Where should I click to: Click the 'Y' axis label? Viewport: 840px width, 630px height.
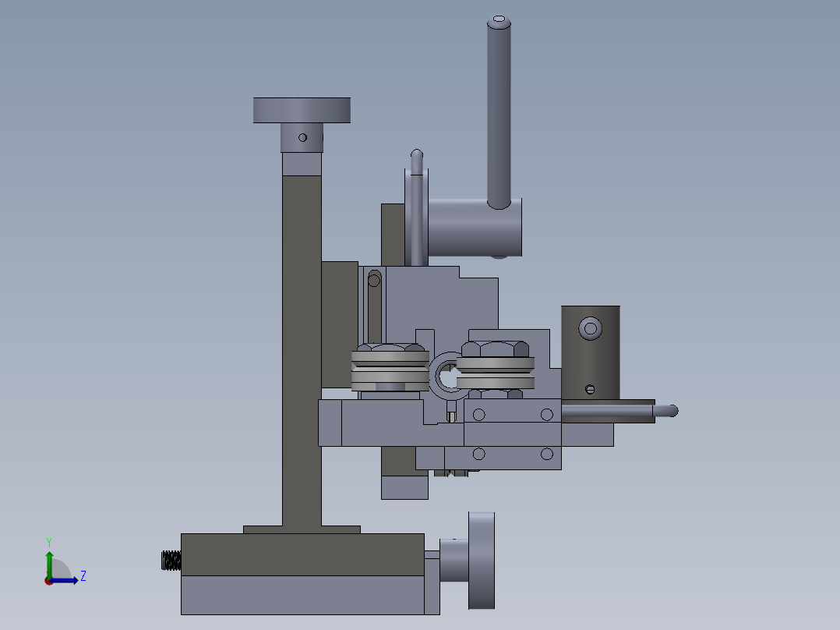click(49, 542)
